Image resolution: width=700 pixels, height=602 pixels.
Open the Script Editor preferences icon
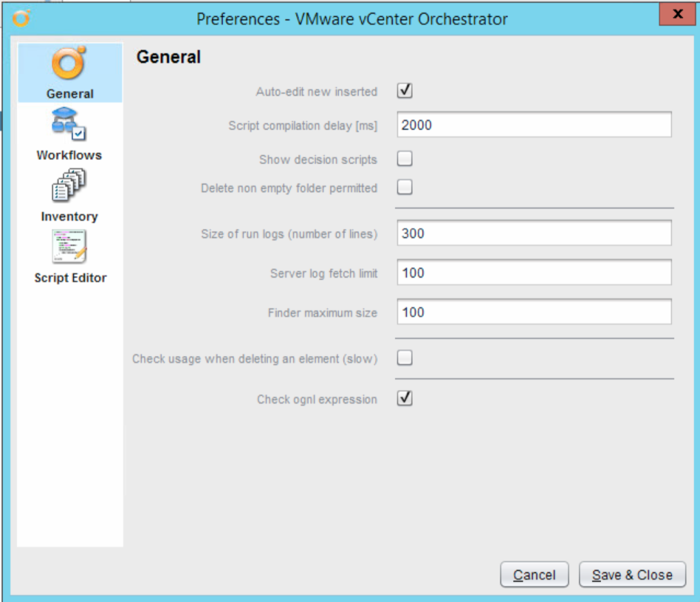point(69,246)
